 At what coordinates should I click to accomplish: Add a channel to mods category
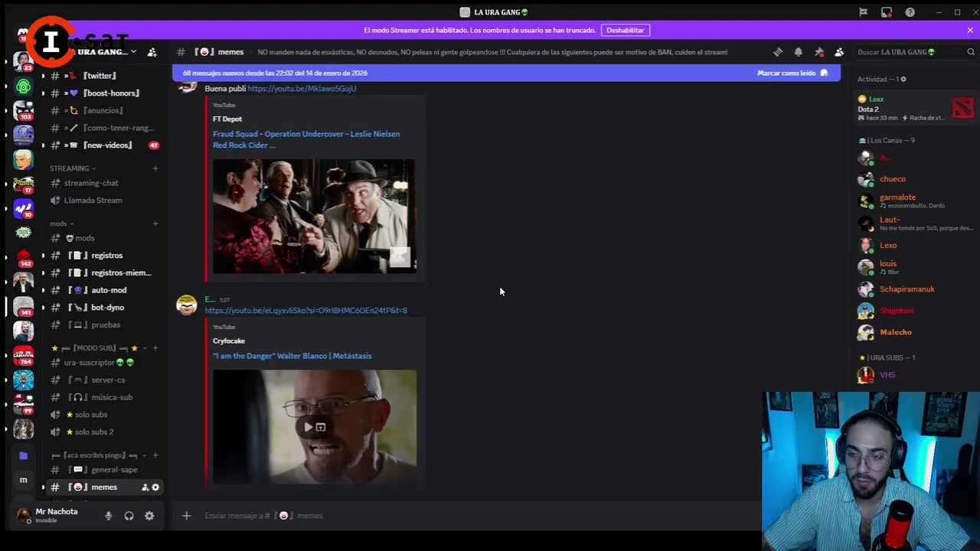click(x=155, y=223)
